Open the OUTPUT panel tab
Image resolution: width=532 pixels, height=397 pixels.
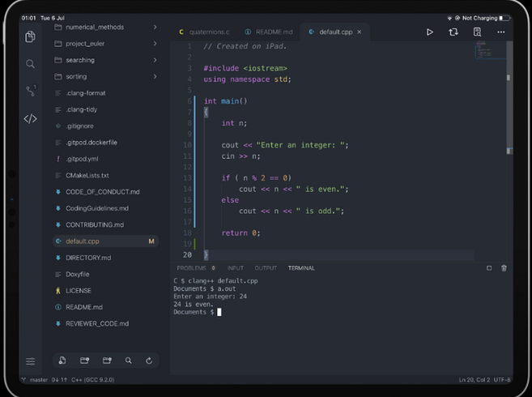click(266, 268)
